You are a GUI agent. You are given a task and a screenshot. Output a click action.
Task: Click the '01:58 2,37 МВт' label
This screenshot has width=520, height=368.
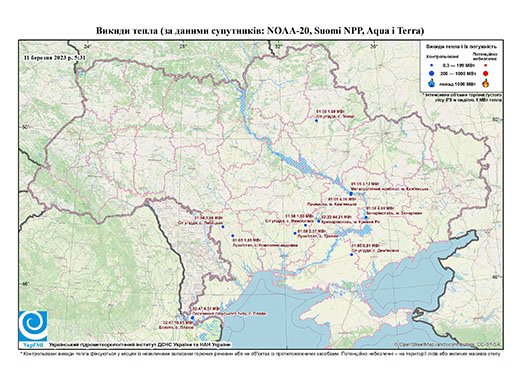click(x=311, y=231)
